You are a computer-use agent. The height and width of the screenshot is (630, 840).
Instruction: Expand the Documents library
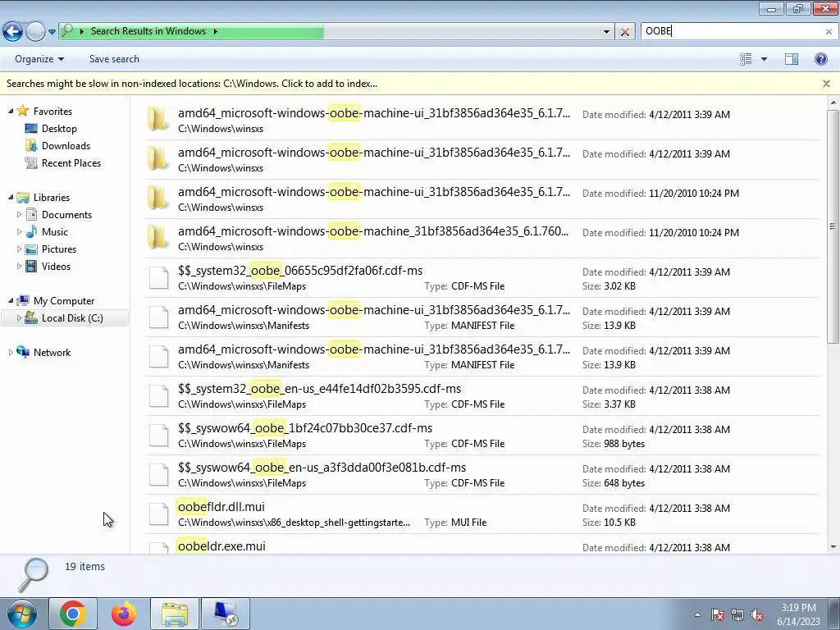20,214
